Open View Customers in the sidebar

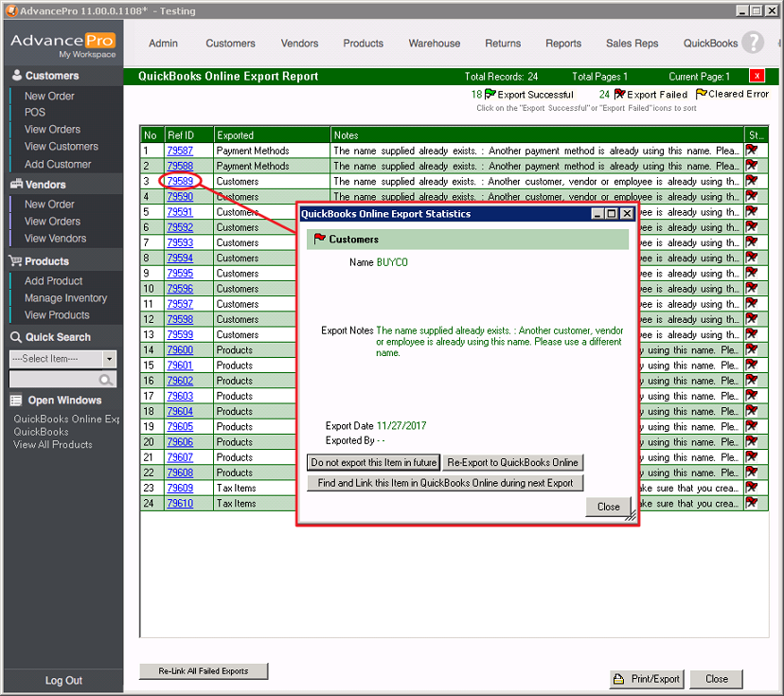click(x=62, y=147)
